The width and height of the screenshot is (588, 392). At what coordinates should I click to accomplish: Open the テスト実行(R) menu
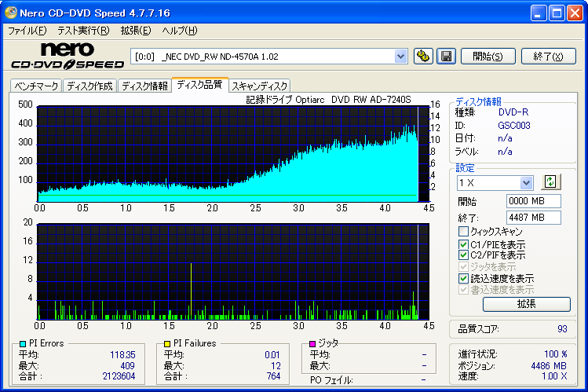click(x=83, y=31)
